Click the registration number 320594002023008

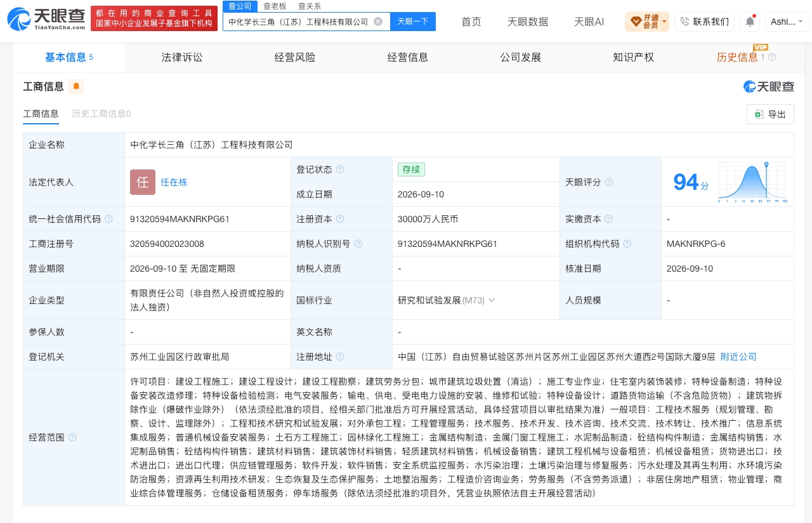coord(167,244)
